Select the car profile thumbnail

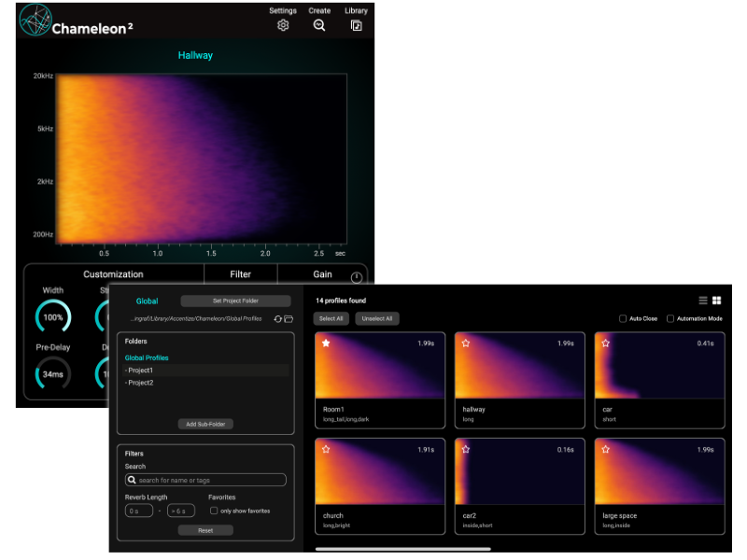(659, 366)
